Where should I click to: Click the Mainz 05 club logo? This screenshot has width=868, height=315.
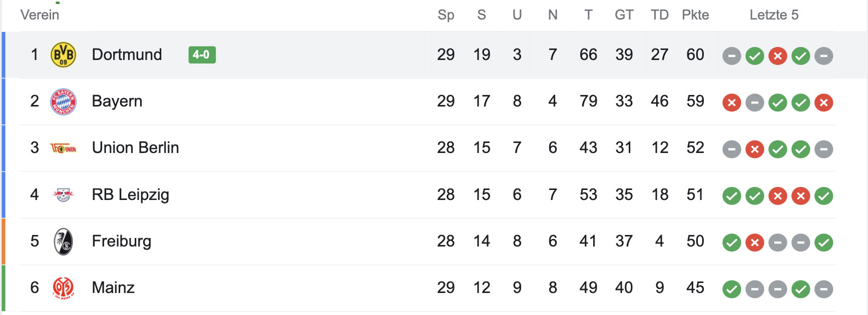point(64,288)
